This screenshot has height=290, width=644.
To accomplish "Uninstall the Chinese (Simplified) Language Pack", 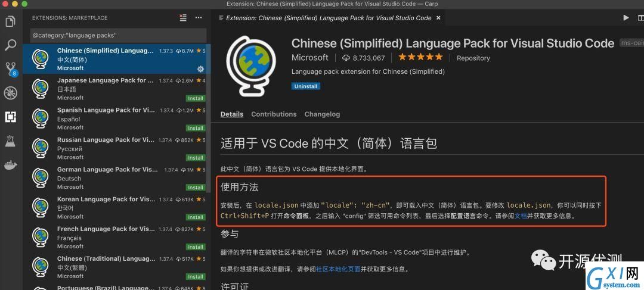I will click(x=305, y=86).
